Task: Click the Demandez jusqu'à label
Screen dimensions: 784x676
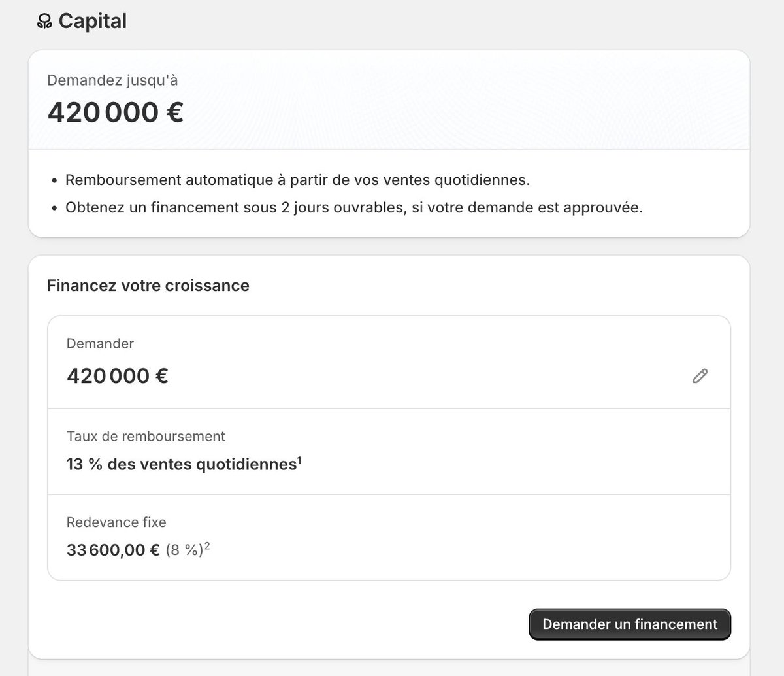Action: 112,80
